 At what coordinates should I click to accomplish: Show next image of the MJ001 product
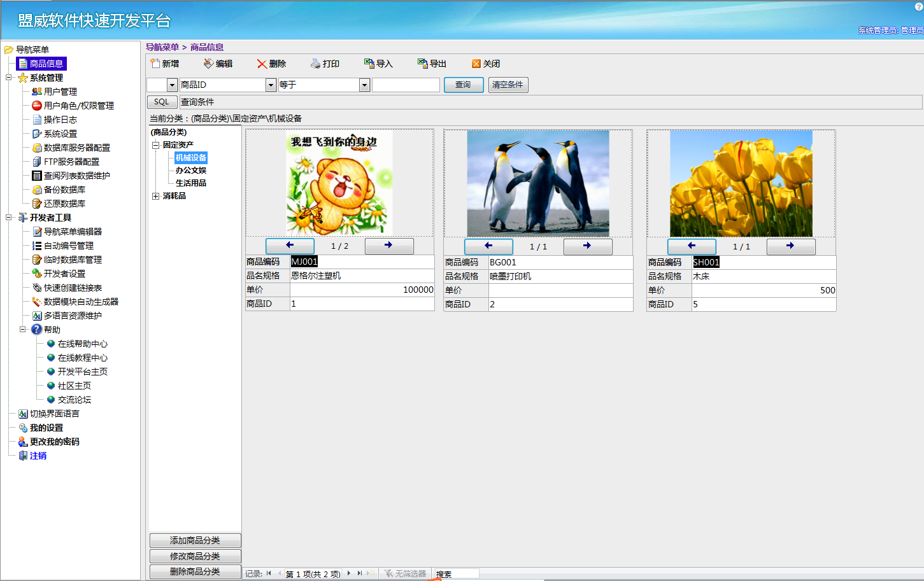(388, 246)
